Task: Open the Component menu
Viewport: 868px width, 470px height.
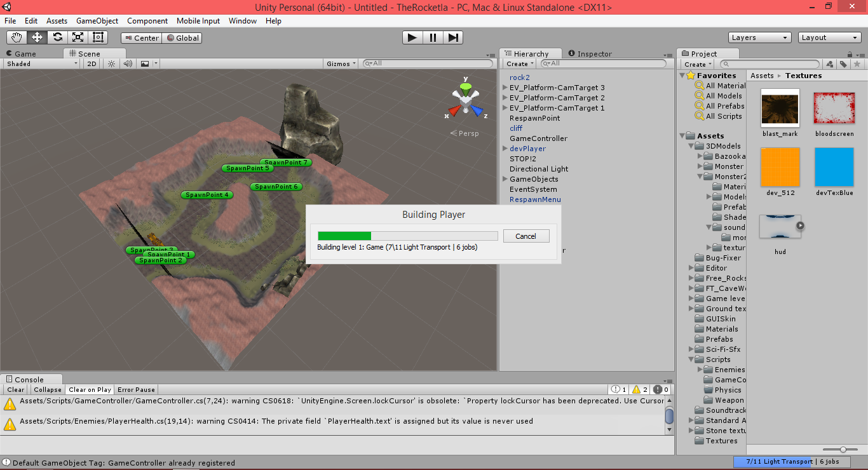Action: coord(147,21)
